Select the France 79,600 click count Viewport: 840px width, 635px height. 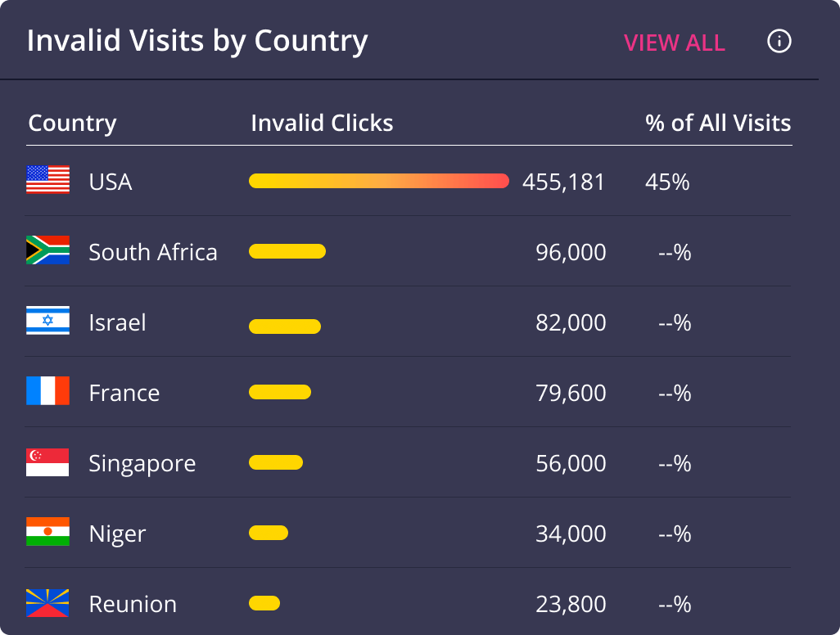pos(571,393)
